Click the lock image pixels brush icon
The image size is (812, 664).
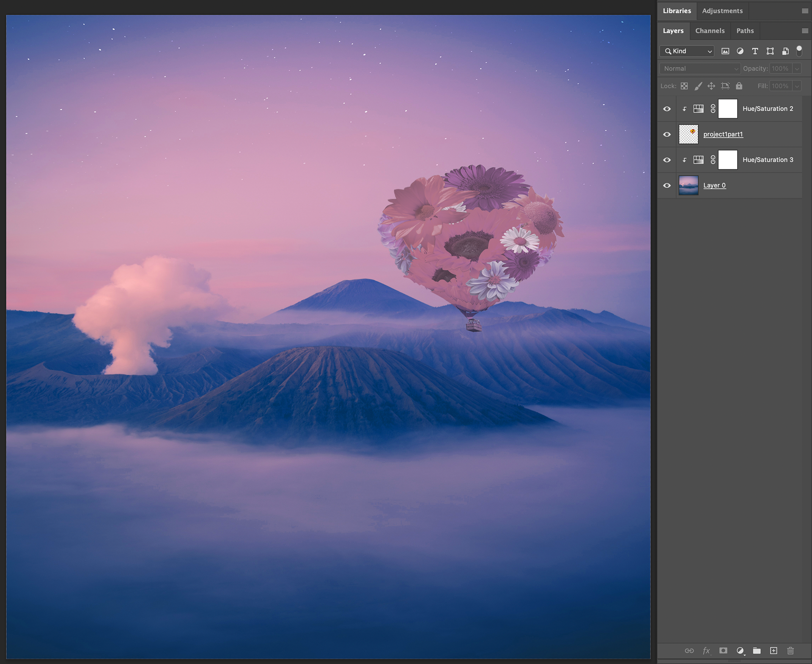click(698, 86)
